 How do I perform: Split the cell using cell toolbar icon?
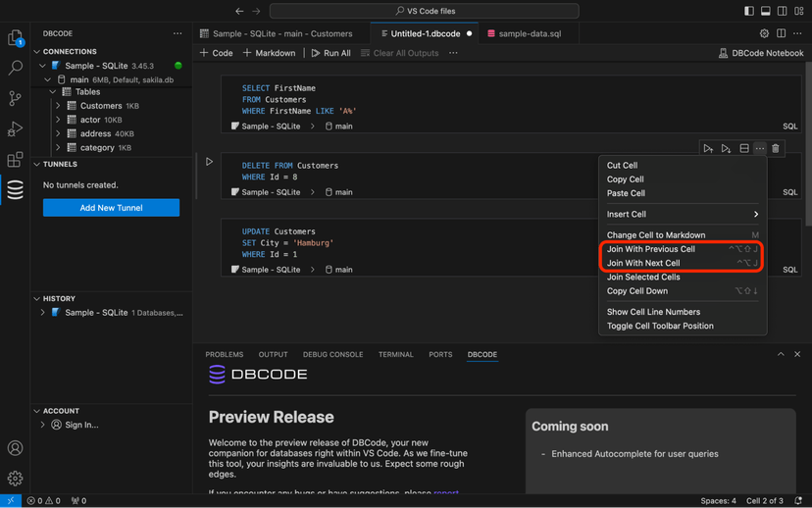(x=743, y=149)
